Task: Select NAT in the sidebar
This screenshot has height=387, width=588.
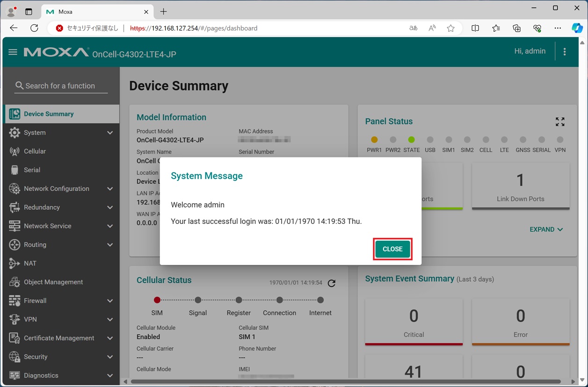Action: (62, 264)
